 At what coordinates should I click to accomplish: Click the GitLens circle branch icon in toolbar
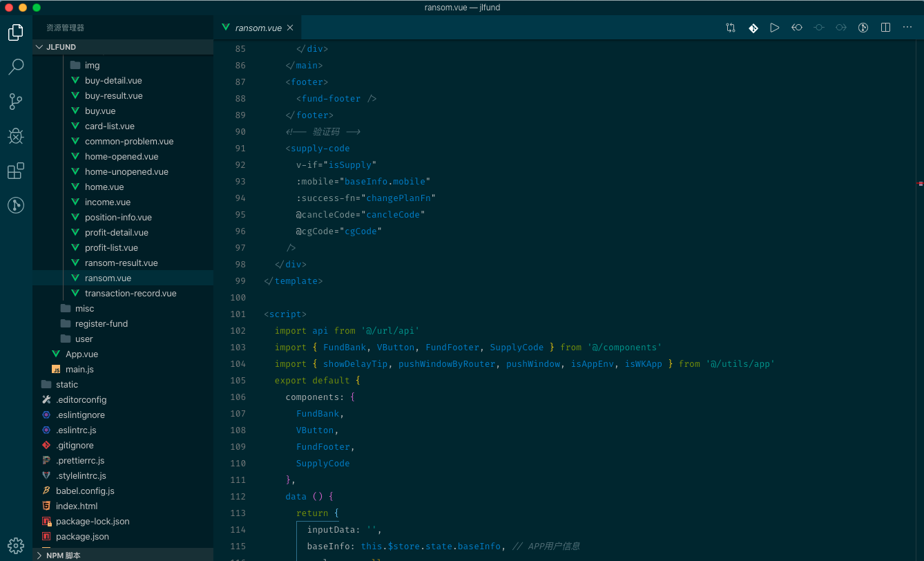[863, 28]
